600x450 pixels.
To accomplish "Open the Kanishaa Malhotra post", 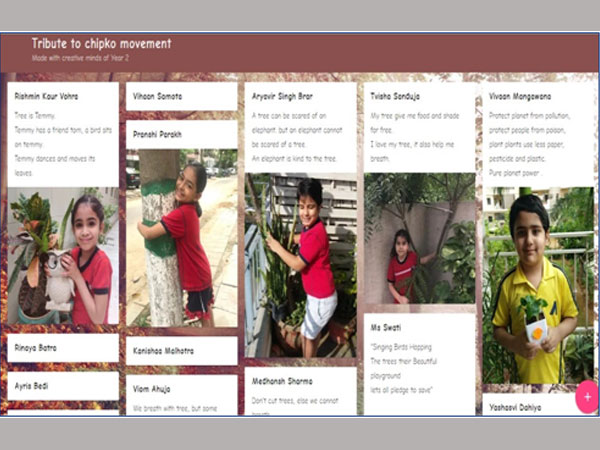I will point(182,351).
